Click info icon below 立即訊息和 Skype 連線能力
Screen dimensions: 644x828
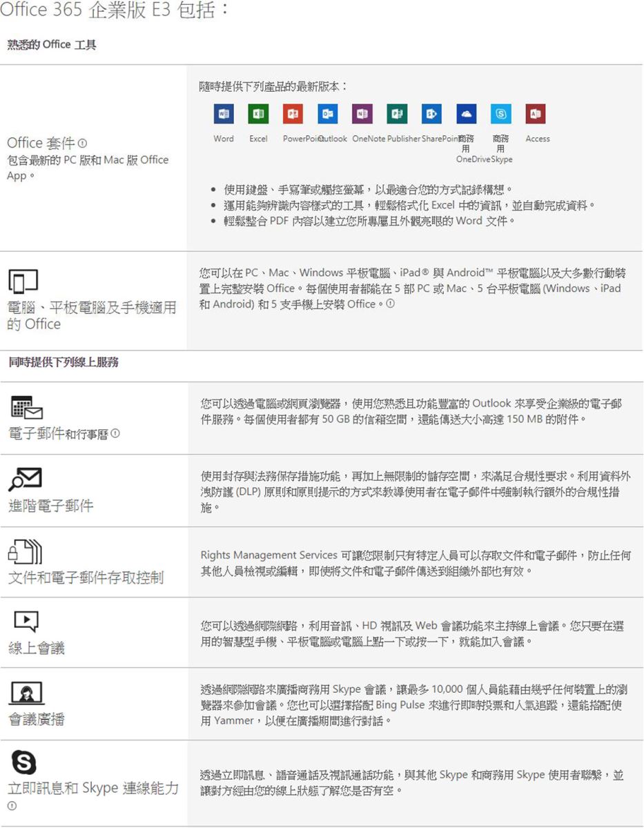(12, 806)
